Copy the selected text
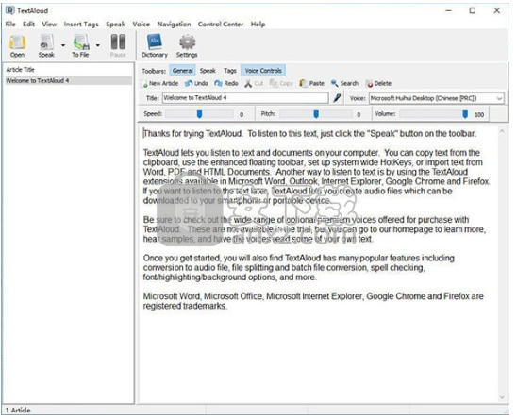This screenshot has width=517, height=420. [281, 83]
